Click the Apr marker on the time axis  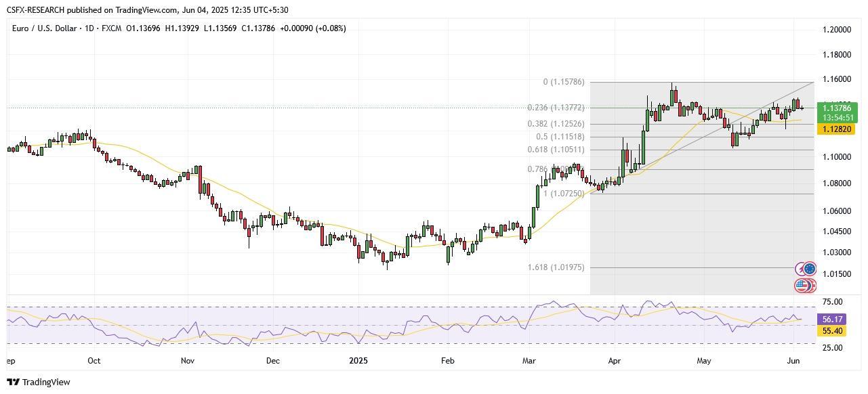615,361
